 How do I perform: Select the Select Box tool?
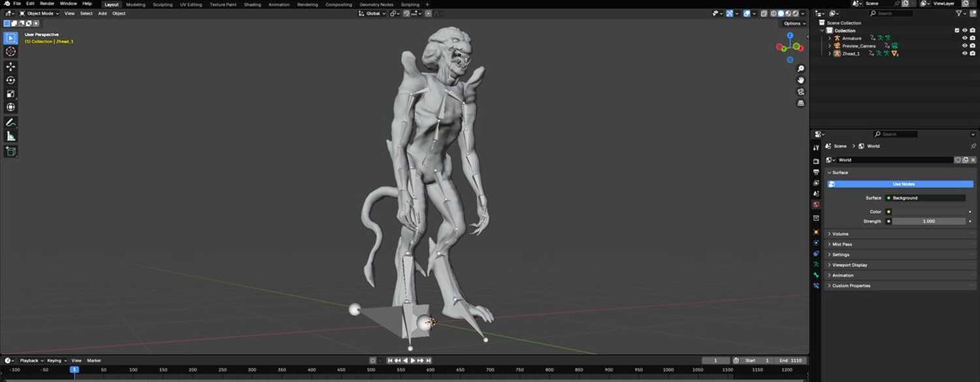click(10, 38)
